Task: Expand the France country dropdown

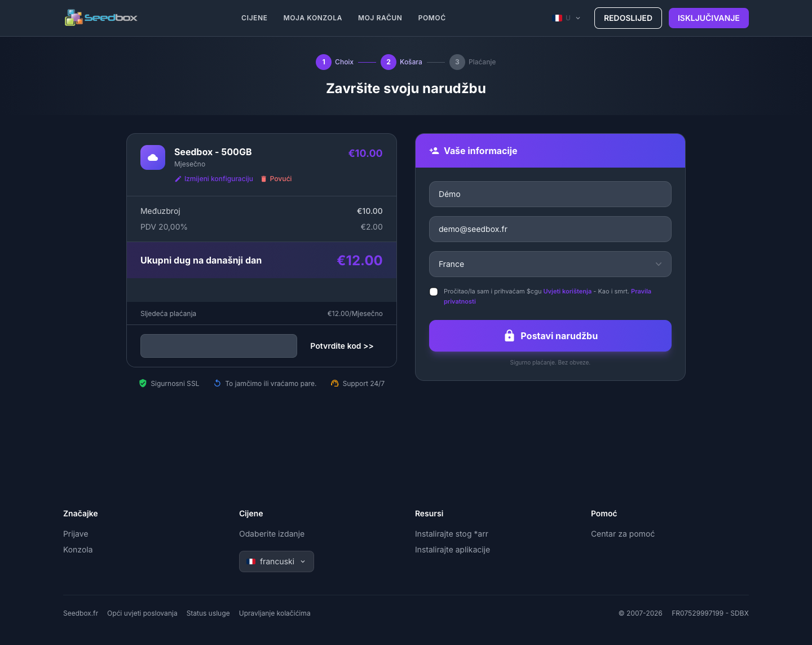Action: coord(550,264)
